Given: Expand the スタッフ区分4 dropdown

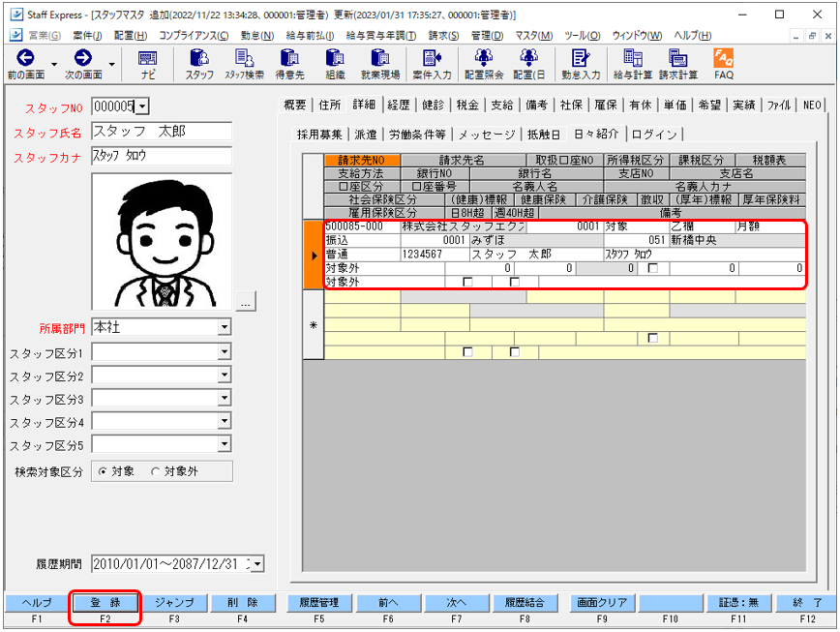Looking at the screenshot, I should coord(225,420).
